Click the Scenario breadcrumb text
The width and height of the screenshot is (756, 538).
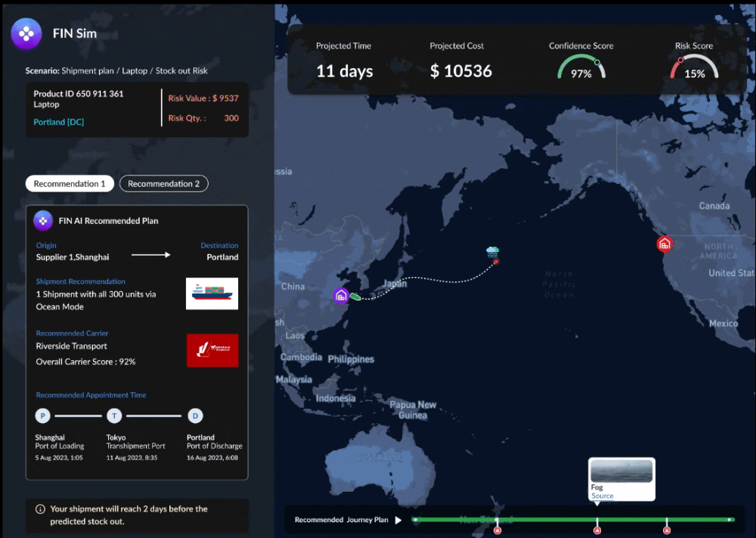pos(116,70)
